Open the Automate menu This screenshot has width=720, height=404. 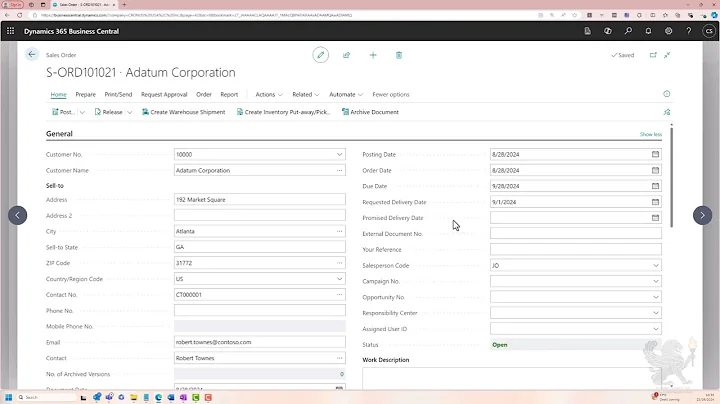pyautogui.click(x=346, y=94)
